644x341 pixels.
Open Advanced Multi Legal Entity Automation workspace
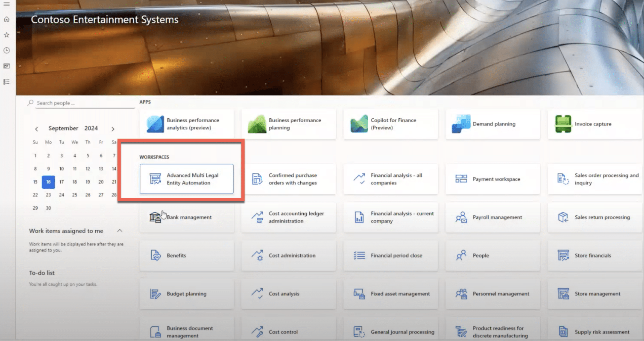187,179
